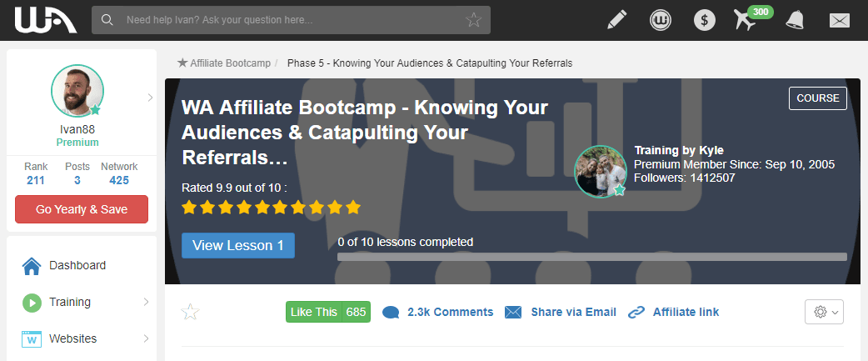The width and height of the screenshot is (868, 361).
Task: Open the gear settings dropdown
Action: click(x=824, y=312)
